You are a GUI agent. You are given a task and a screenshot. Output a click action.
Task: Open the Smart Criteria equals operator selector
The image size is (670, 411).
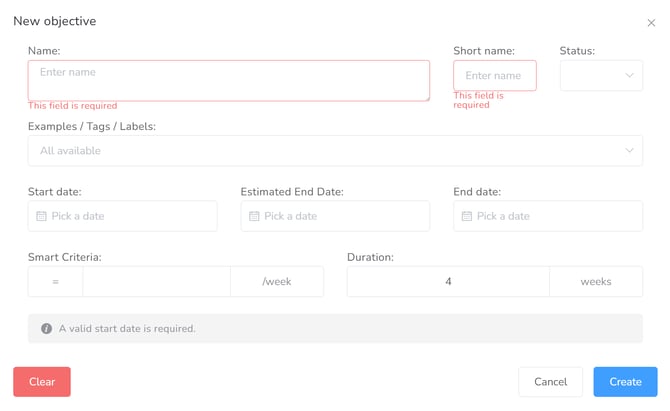(55, 282)
